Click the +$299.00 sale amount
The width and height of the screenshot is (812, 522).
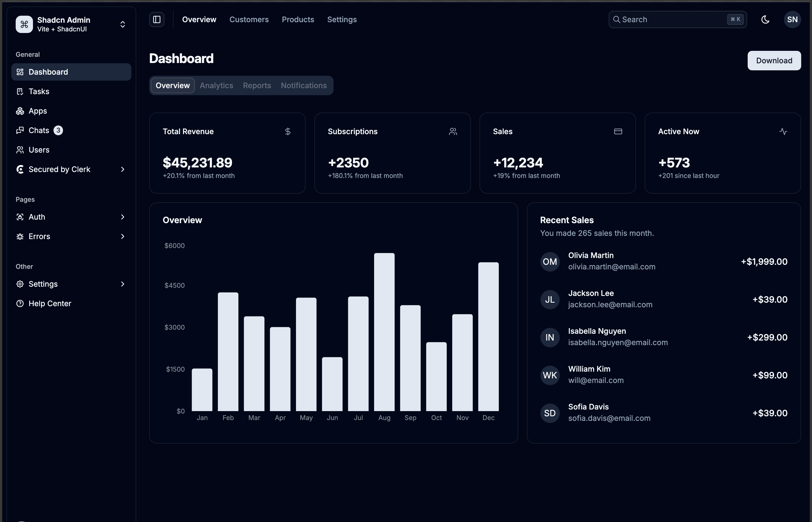[x=767, y=338]
